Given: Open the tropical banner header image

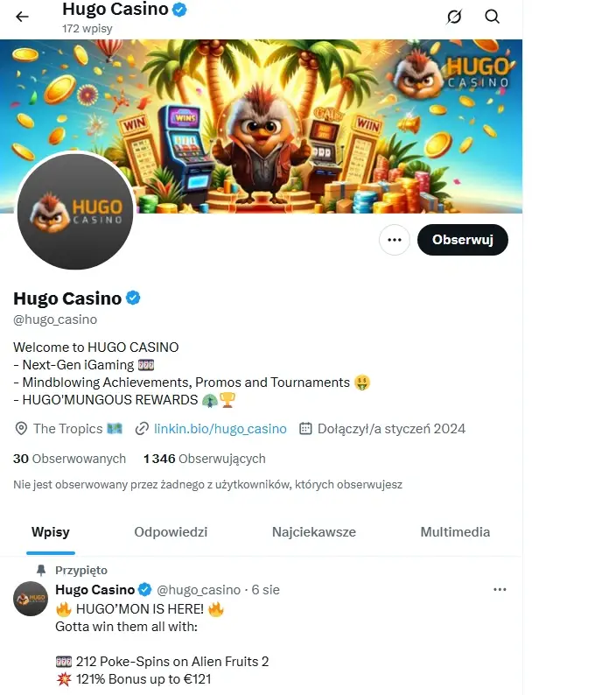Looking at the screenshot, I should tap(261, 126).
